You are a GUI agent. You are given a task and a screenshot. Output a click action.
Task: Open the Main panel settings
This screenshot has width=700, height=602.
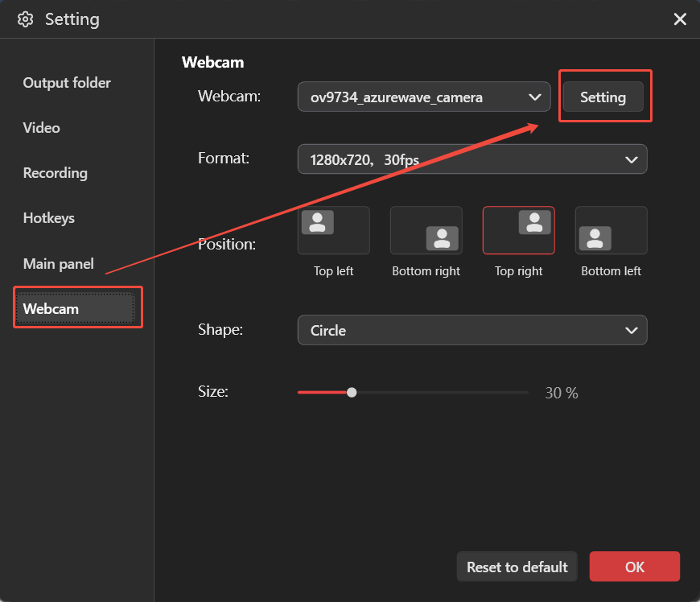point(58,262)
